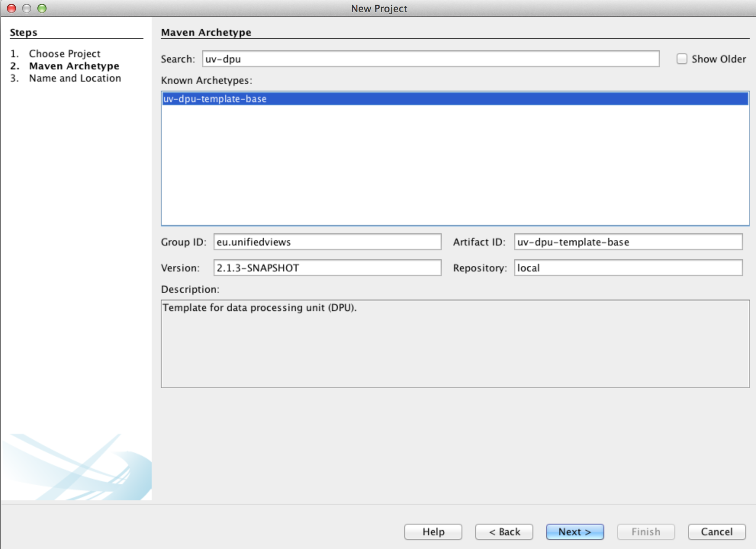
Task: Open Help for this wizard
Action: coord(433,532)
